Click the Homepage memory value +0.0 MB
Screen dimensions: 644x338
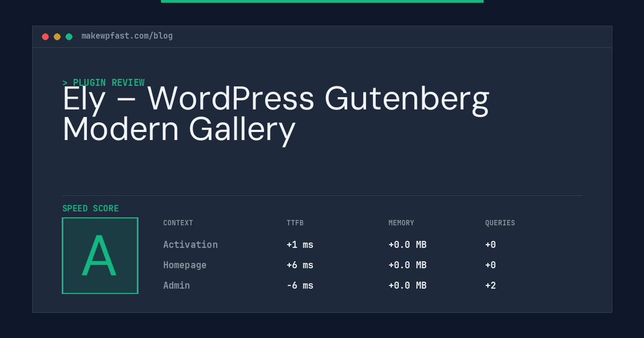point(407,265)
